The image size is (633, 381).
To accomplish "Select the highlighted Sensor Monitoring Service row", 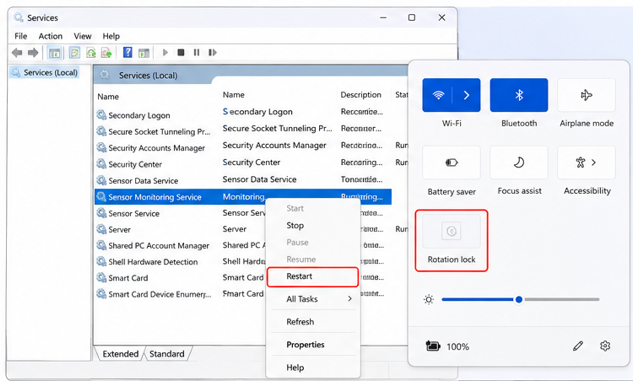I will 243,197.
